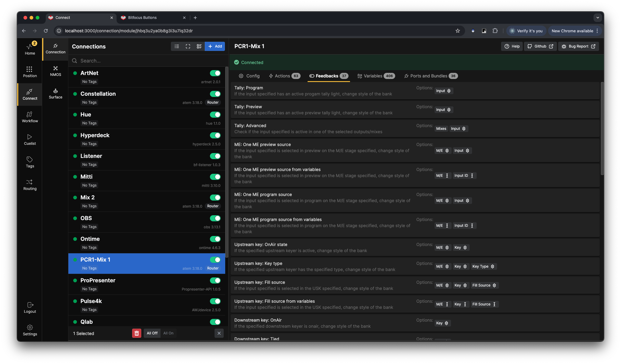Screen dimensions: 621x364
Task: Open Input dropdown for Tally: Program
Action: click(443, 91)
